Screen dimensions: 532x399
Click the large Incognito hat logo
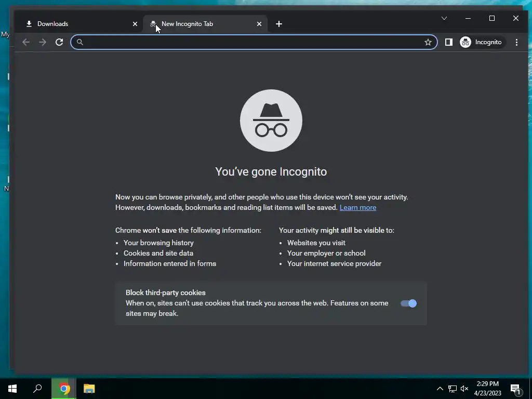(x=271, y=121)
